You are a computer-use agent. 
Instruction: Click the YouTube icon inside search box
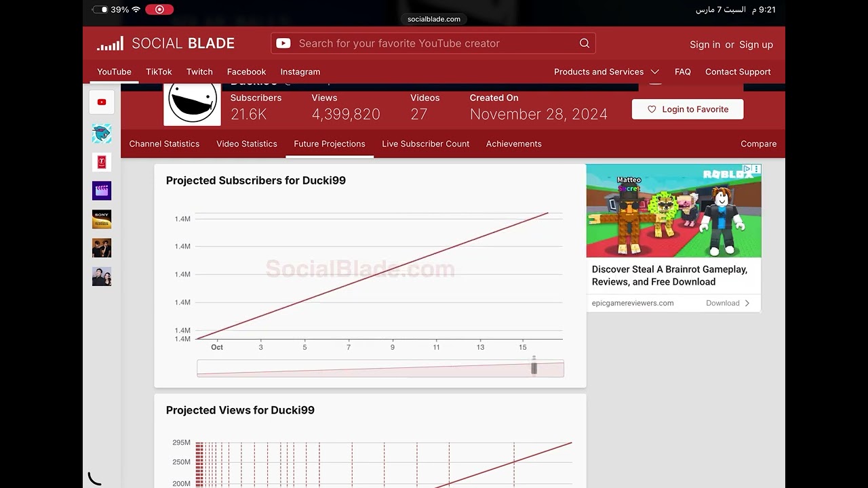point(283,43)
